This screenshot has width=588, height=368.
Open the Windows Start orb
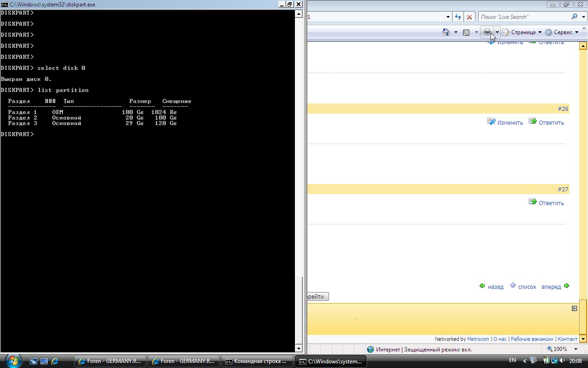point(12,361)
